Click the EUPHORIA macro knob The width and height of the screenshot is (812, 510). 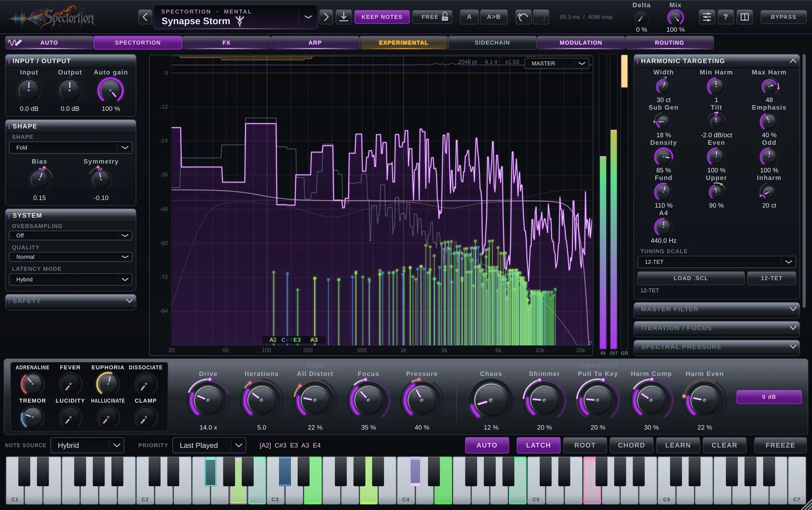(108, 384)
